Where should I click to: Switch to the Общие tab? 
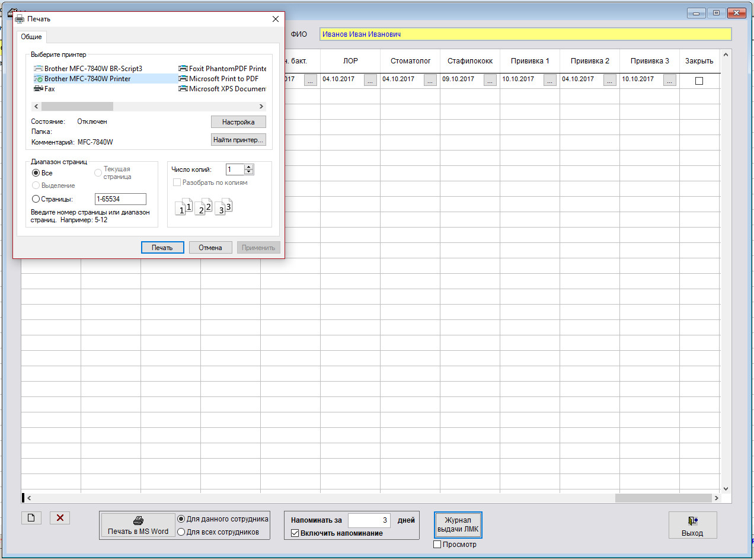[x=31, y=37]
